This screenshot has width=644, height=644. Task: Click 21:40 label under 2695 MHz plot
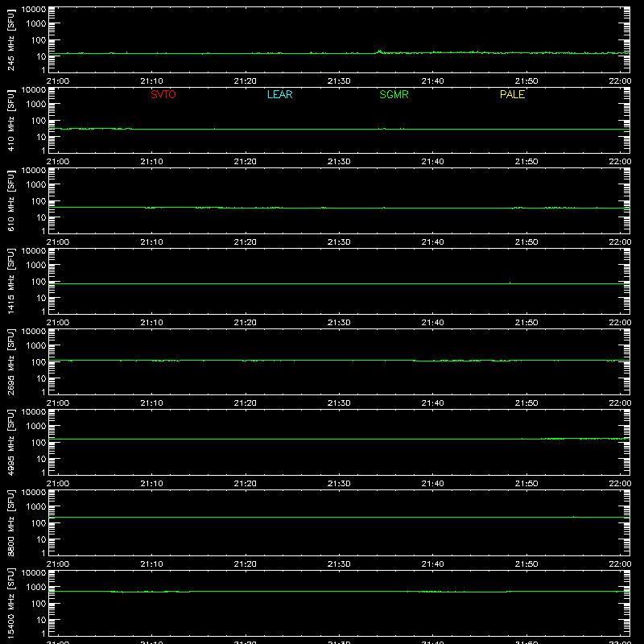coord(432,403)
